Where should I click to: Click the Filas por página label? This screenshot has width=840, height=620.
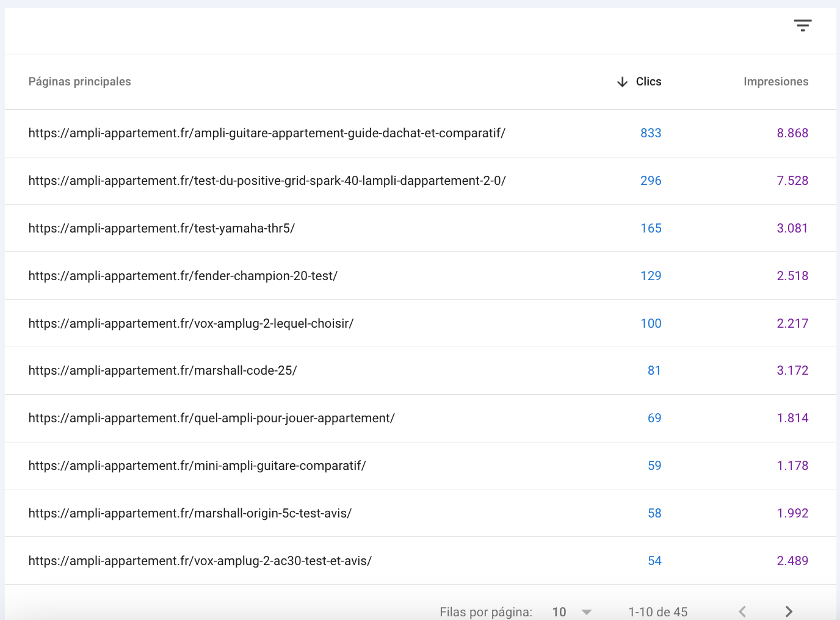click(486, 612)
